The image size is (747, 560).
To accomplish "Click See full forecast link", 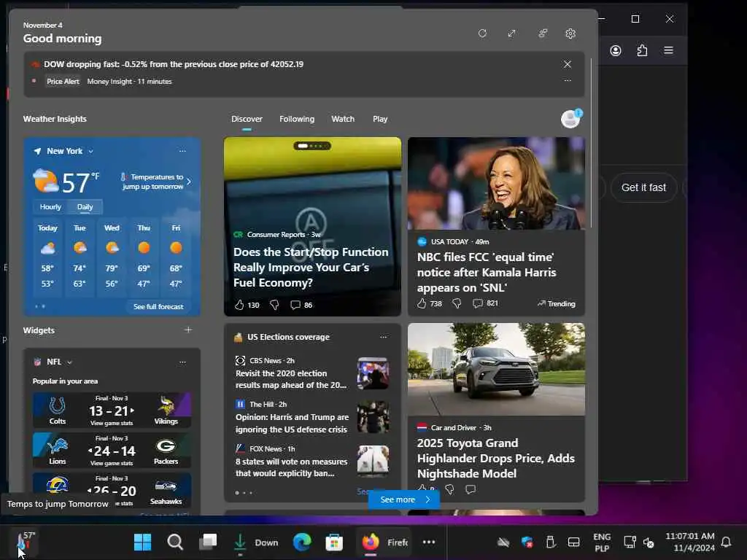I will click(158, 307).
